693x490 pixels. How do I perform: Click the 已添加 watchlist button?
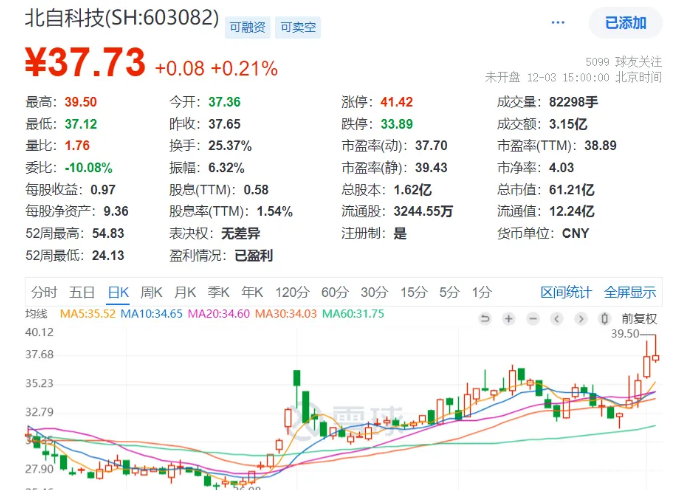[626, 22]
